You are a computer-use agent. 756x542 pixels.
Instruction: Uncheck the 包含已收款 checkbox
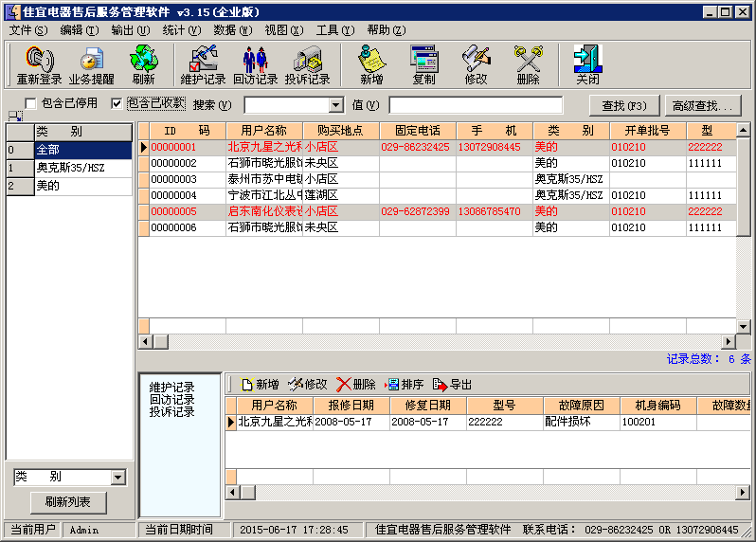(x=117, y=103)
